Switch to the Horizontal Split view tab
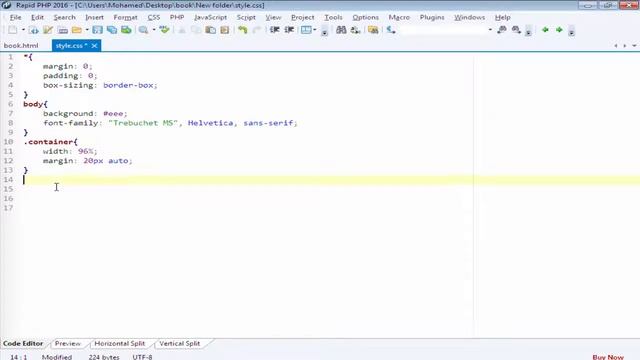The image size is (640, 360). tap(120, 344)
